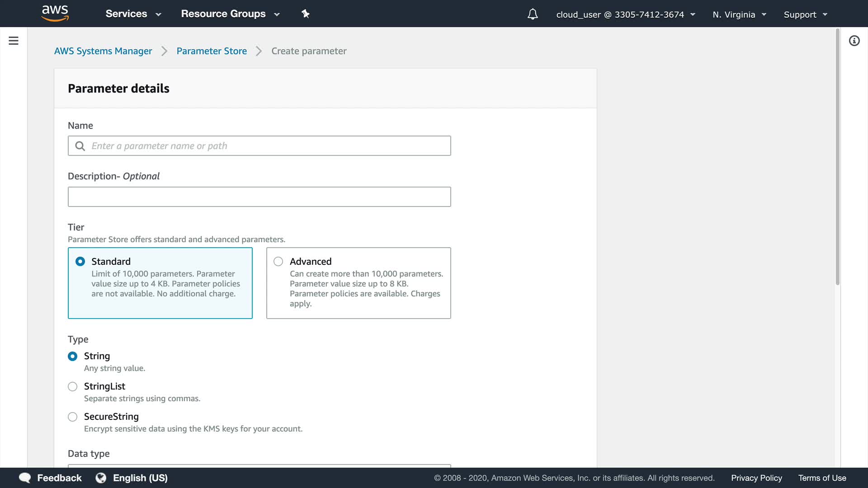The width and height of the screenshot is (868, 488).
Task: Select the StringList type option
Action: tap(73, 386)
